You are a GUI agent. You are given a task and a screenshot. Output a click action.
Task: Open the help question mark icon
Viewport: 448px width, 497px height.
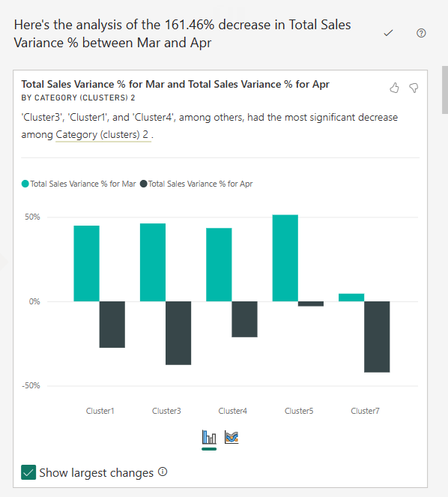[421, 33]
